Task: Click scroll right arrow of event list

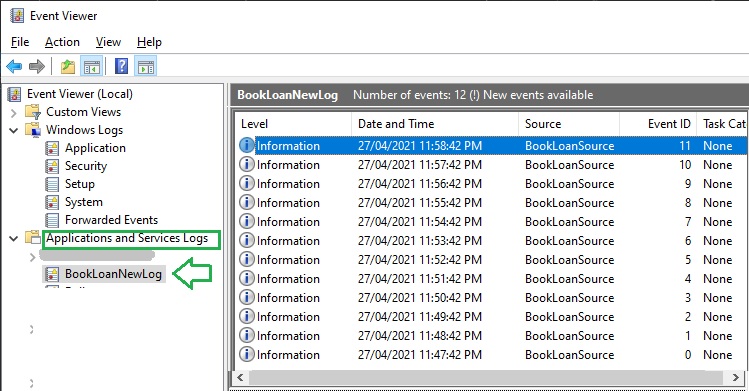Action: (x=736, y=377)
